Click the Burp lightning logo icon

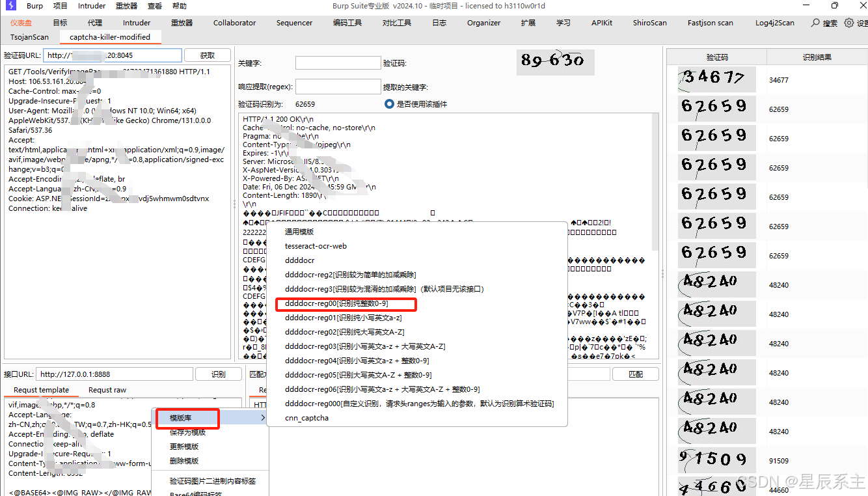tap(11, 6)
